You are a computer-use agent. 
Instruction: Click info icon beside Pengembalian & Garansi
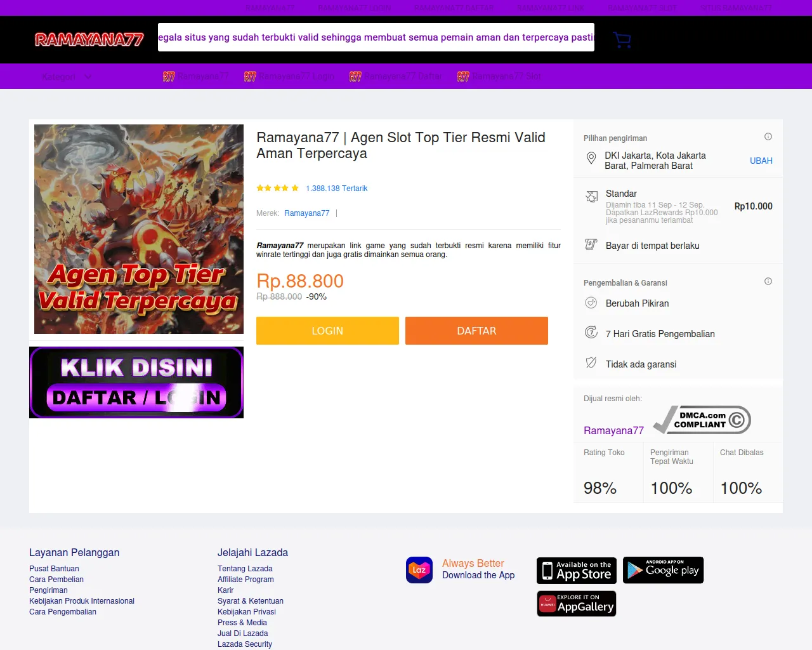tap(768, 281)
